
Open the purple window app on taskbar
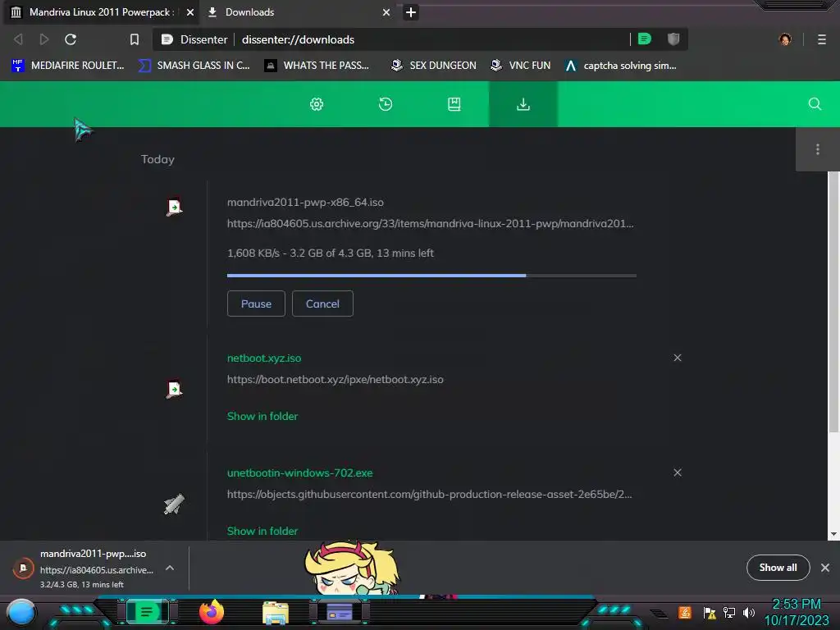click(x=340, y=612)
